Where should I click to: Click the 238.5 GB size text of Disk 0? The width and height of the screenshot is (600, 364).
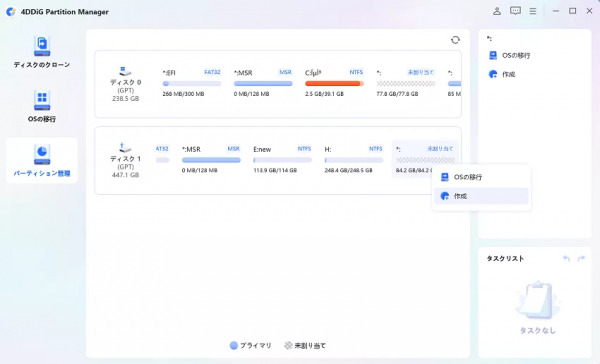[x=125, y=99]
